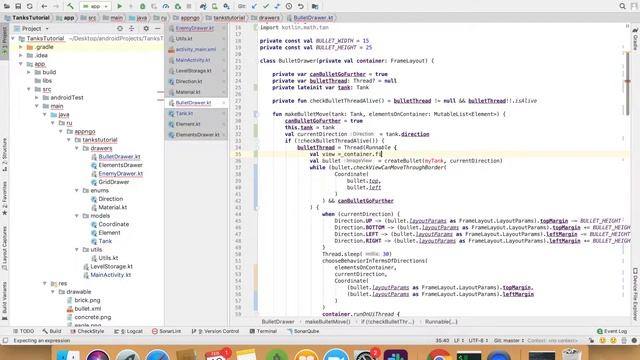The width and height of the screenshot is (640, 360).
Task: Open the TODO tool window
Action: point(24,331)
